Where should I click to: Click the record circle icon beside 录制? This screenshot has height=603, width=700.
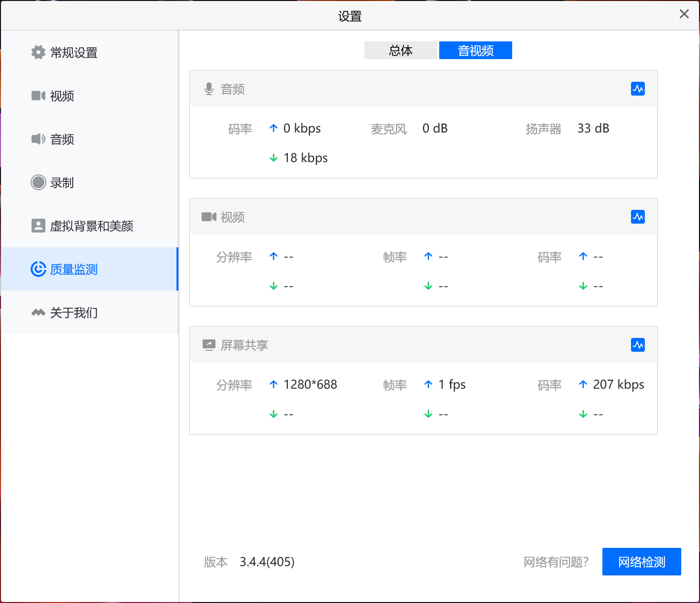38,182
